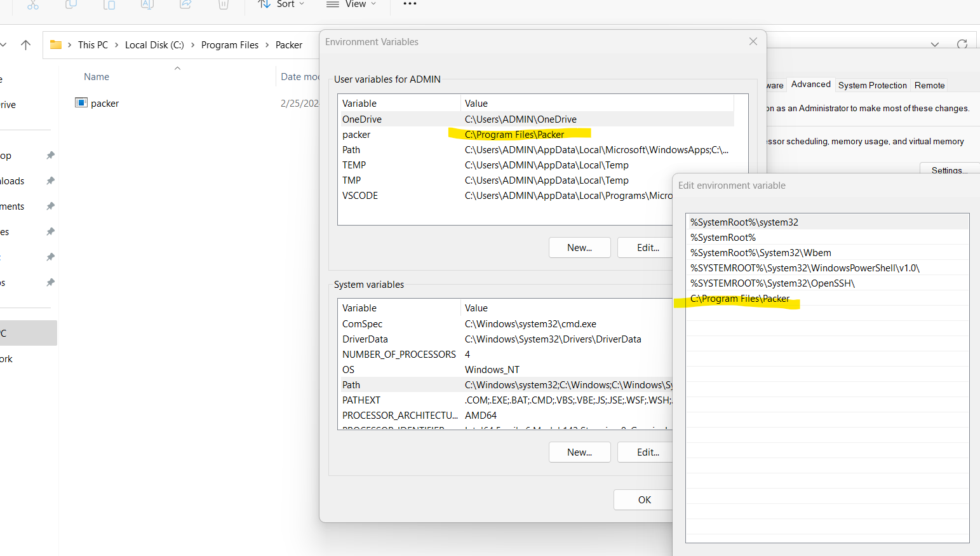This screenshot has width=980, height=556.
Task: Sort files by the Name column header
Action: (x=97, y=77)
